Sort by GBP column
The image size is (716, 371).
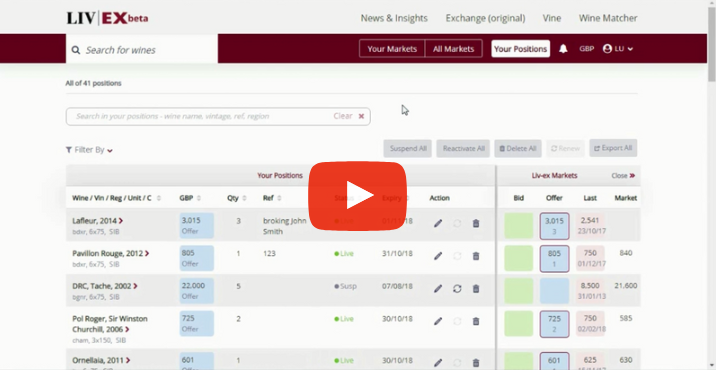(x=190, y=198)
